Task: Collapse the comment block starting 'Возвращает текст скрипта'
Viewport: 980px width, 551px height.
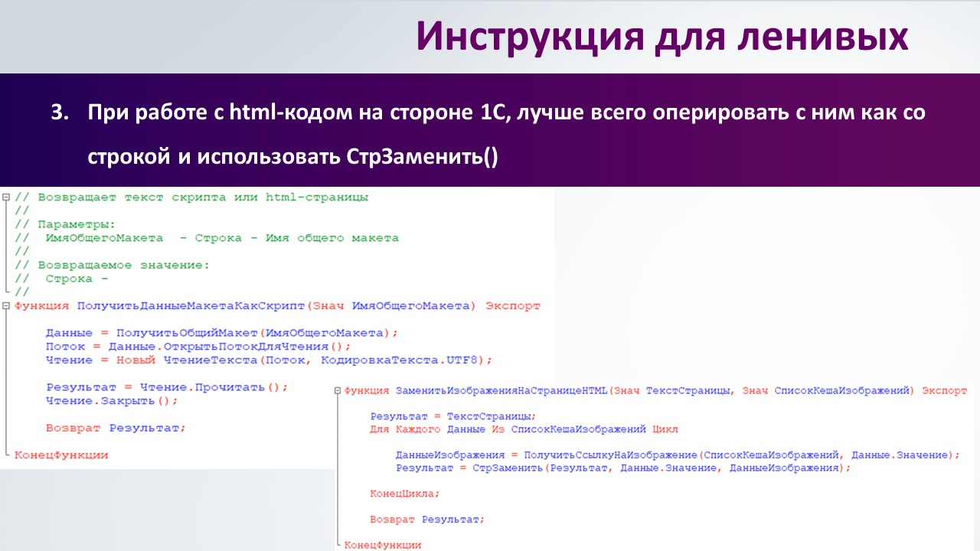Action: (6, 197)
